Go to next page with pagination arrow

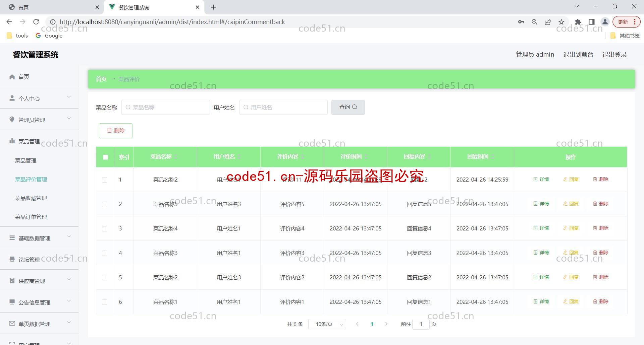point(386,324)
